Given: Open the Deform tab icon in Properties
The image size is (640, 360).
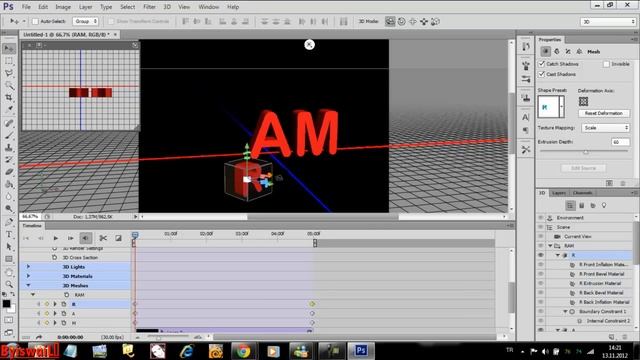Looking at the screenshot, I should [x=557, y=51].
